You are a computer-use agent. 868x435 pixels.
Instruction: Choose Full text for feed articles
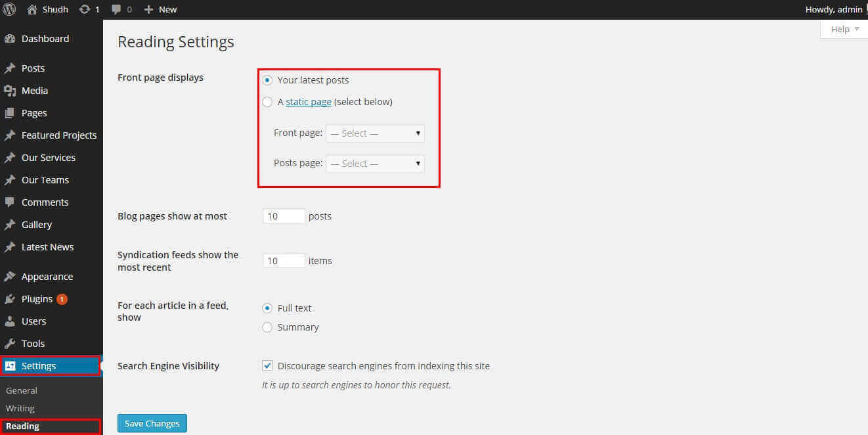coord(267,308)
